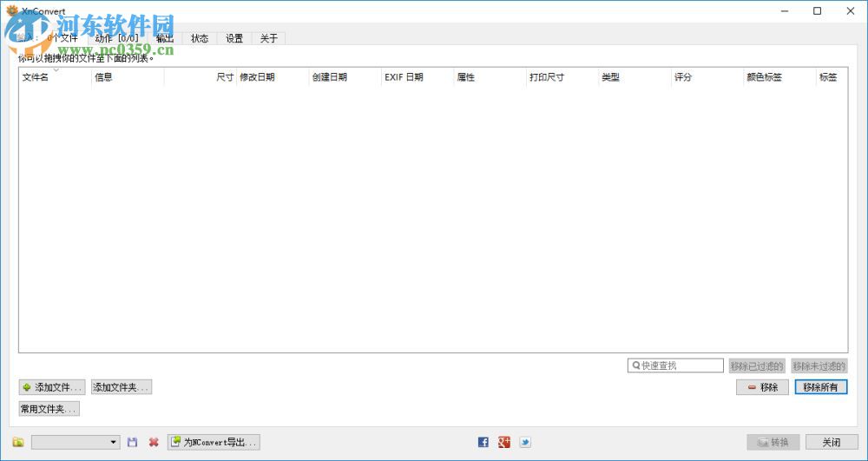Screen dimensions: 868x461
Task: Sort by the 尺寸 column header
Action: pos(201,77)
